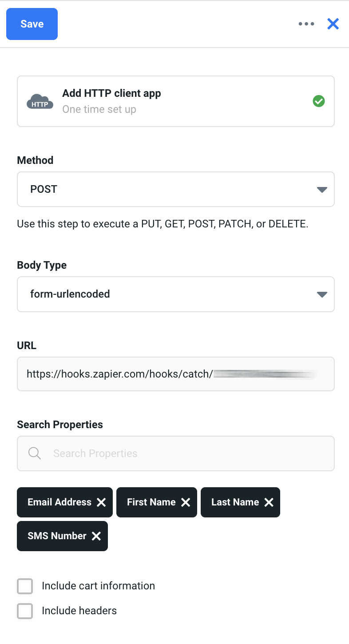Click the green checkmark status icon
The height and width of the screenshot is (644, 349).
click(319, 101)
